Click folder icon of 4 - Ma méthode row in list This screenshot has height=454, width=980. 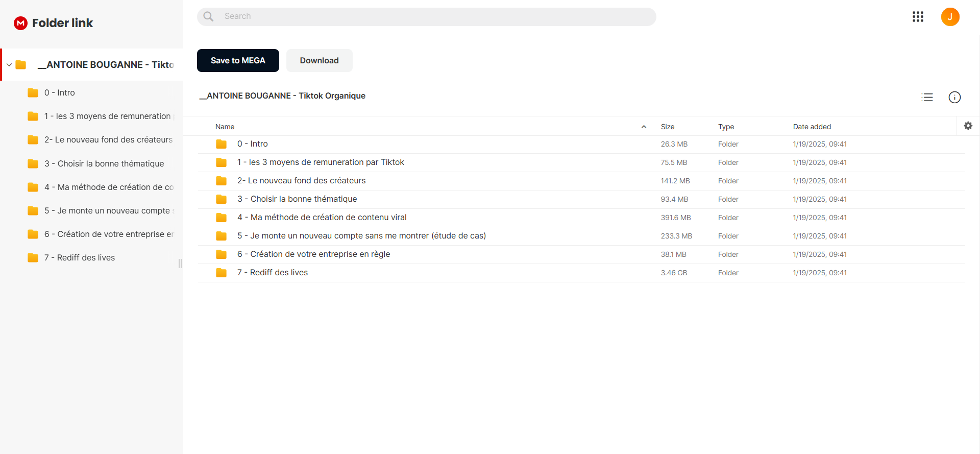(221, 218)
